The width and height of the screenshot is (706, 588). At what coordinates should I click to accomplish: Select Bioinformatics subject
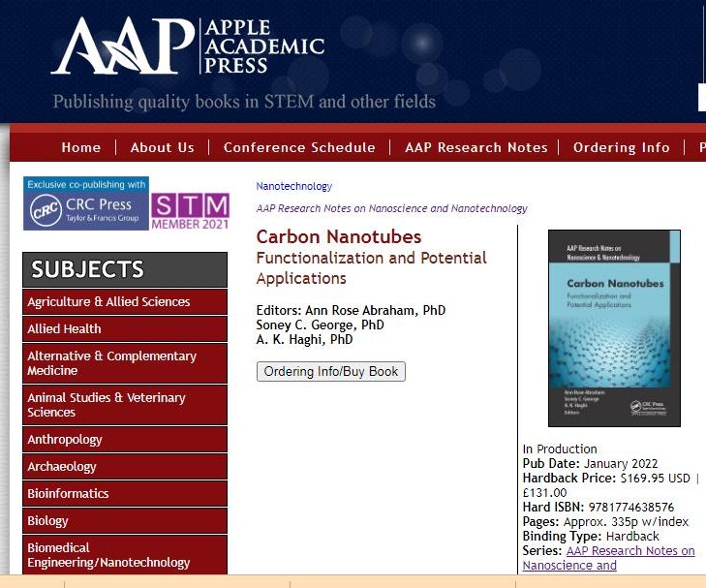point(125,493)
